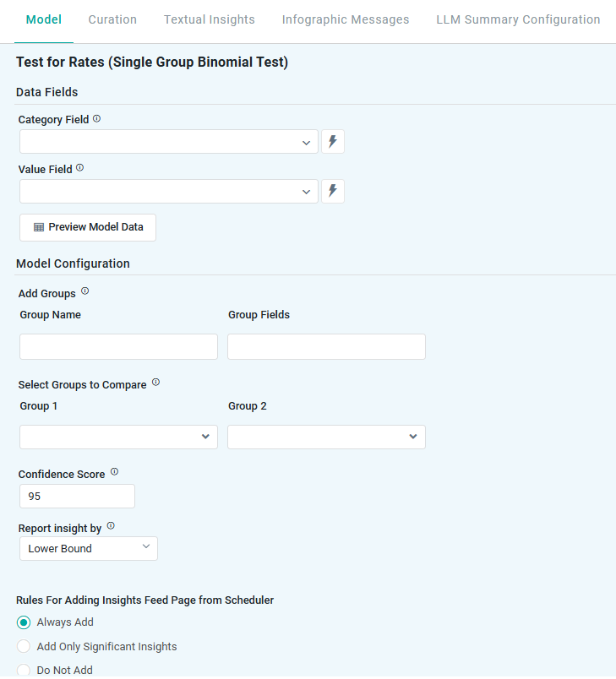The height and width of the screenshot is (679, 616).
Task: Click info icon next to Confidence Score
Action: click(x=114, y=472)
